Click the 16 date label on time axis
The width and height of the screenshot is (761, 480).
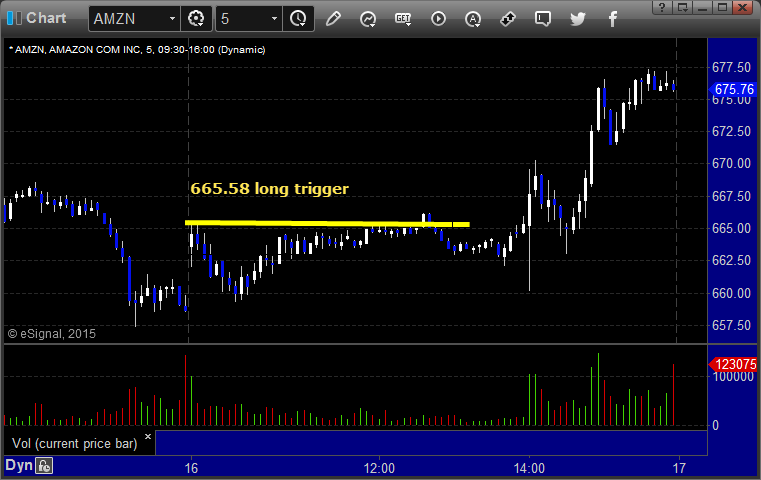click(x=191, y=468)
